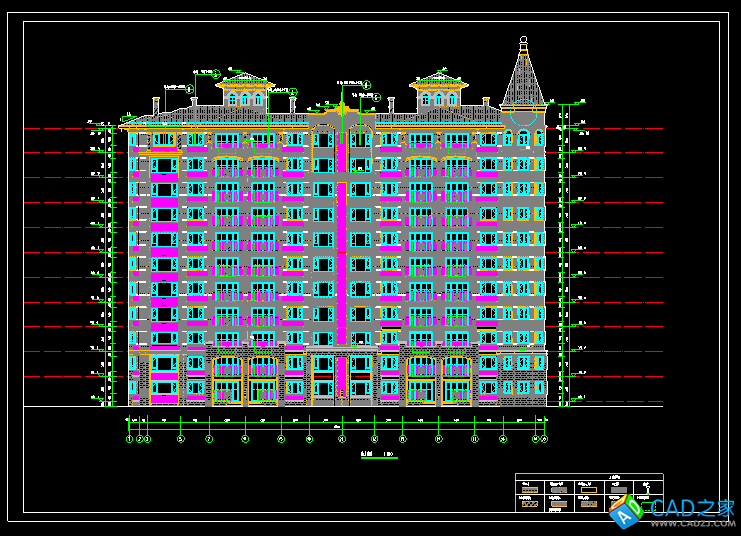Click the rightmost grid axis bubble
This screenshot has width=741, height=536.
click(544, 439)
